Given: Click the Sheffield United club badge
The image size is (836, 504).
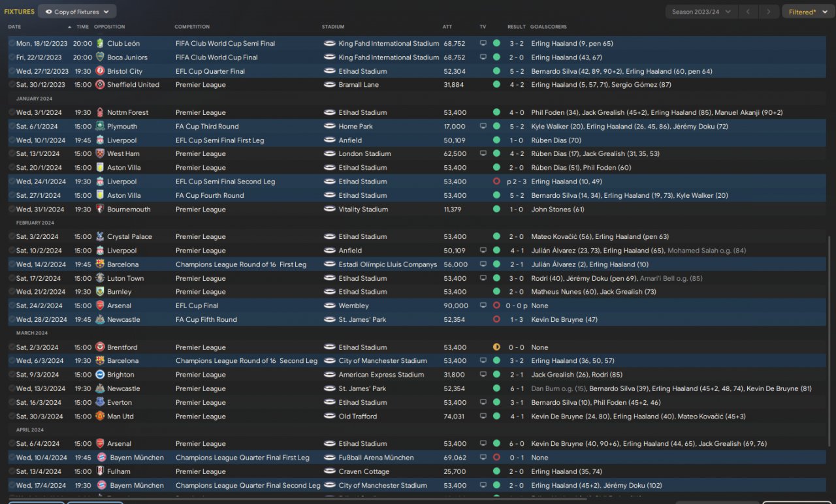Looking at the screenshot, I should coord(100,85).
